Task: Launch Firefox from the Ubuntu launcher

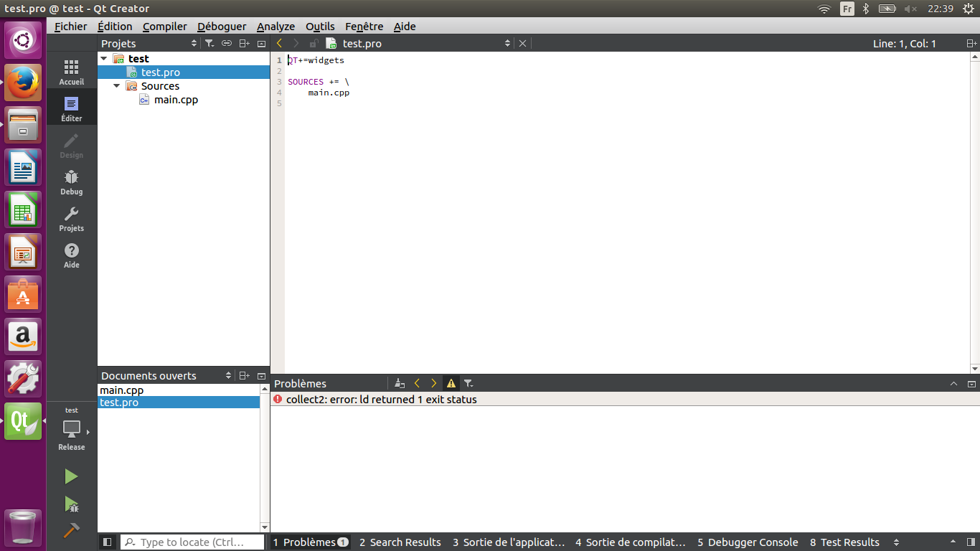Action: pyautogui.click(x=23, y=83)
